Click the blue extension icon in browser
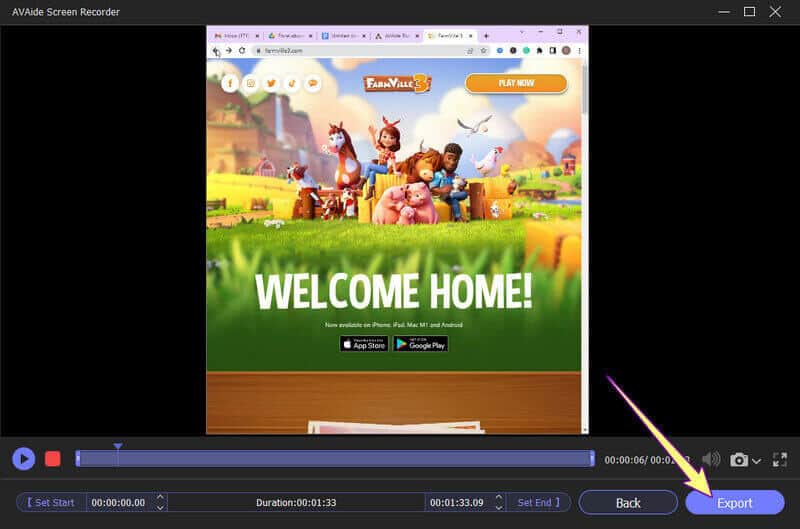 click(499, 51)
